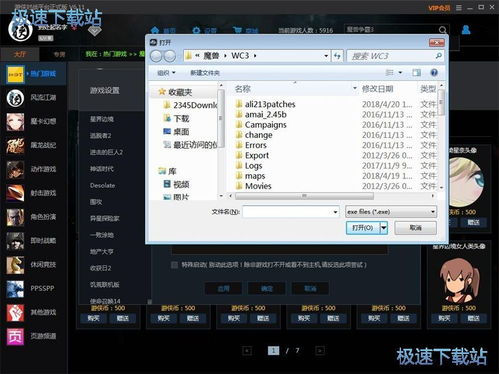
Task: Select the PPSSPP category icon in sidebar
Action: [15, 288]
